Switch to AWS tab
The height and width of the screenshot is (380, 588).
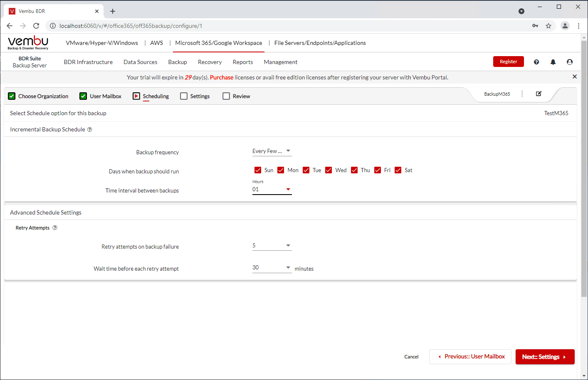click(157, 43)
